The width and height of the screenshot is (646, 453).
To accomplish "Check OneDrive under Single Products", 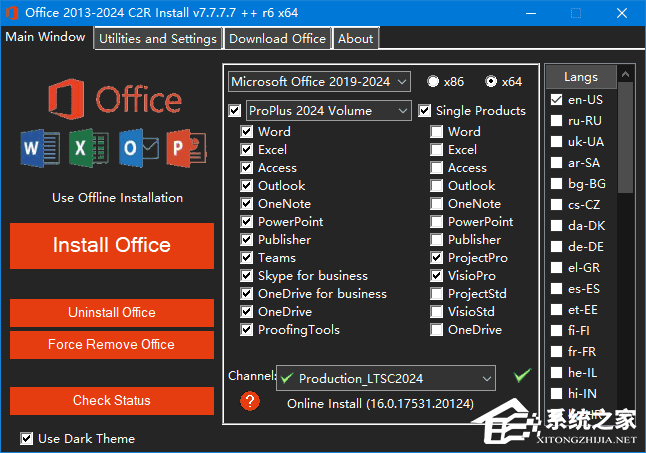I will [x=437, y=330].
